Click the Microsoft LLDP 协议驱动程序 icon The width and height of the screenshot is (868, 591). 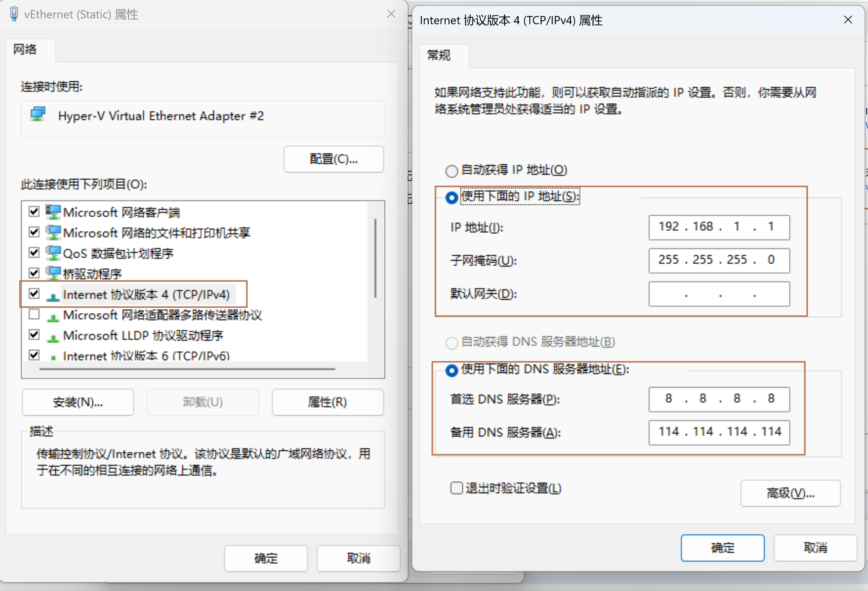[53, 337]
